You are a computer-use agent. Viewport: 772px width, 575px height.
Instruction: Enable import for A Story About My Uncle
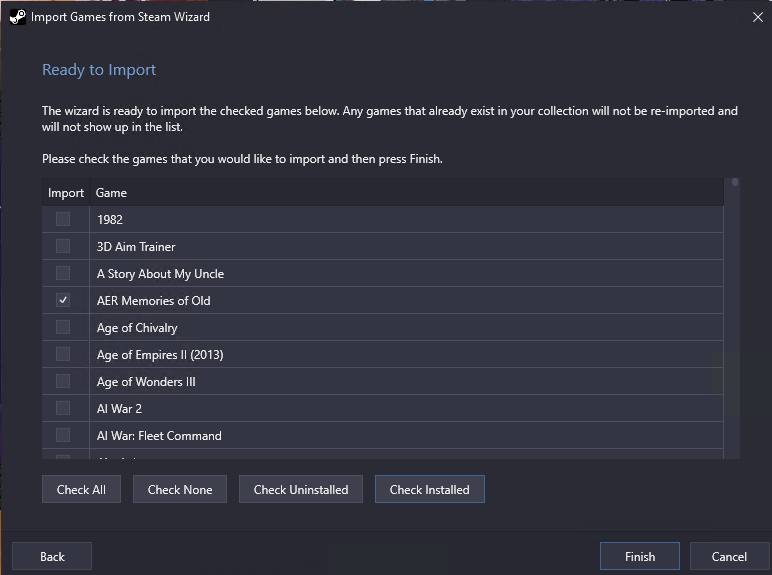tap(63, 273)
